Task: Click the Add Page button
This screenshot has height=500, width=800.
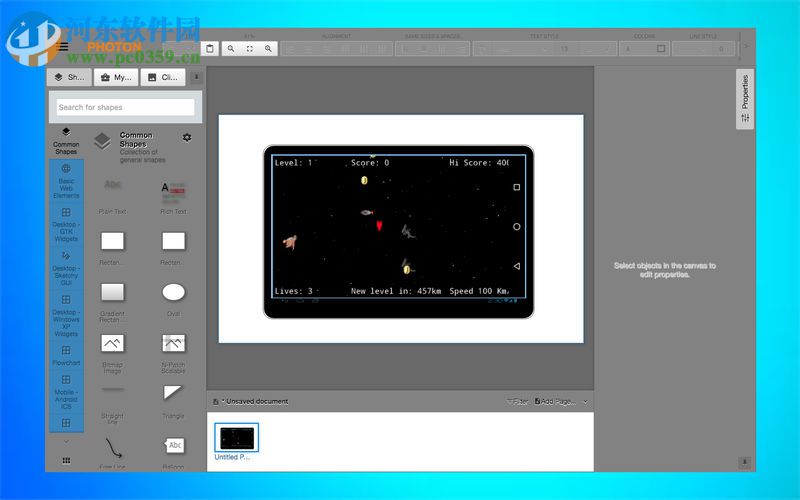Action: pyautogui.click(x=555, y=402)
